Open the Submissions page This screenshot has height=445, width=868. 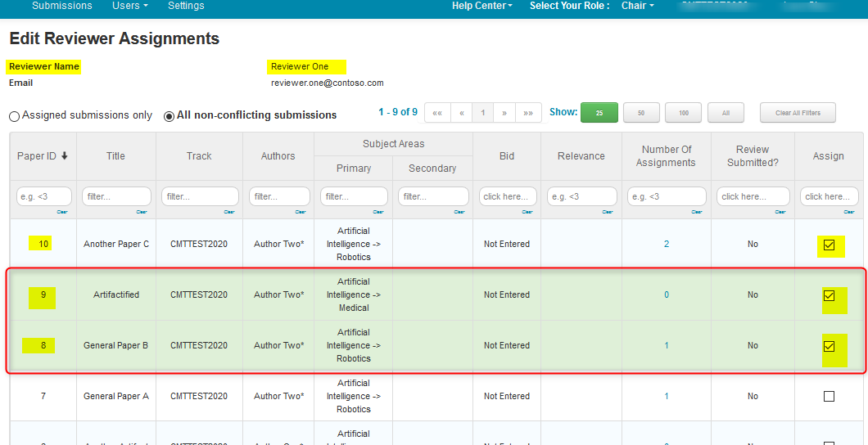point(62,6)
